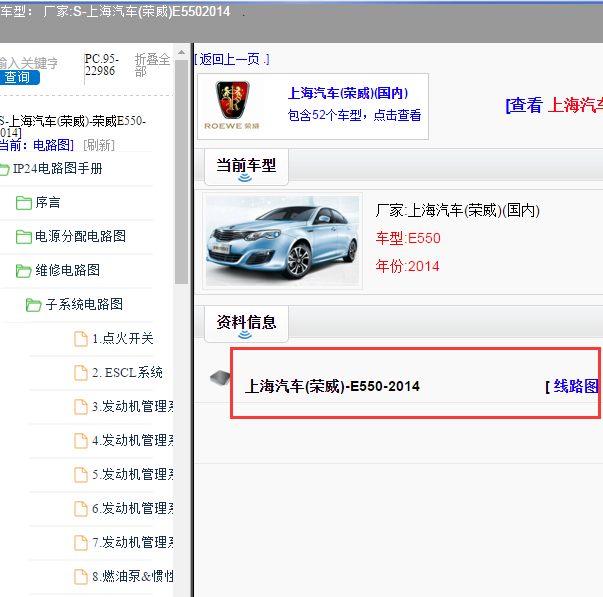Open the 2. ESCL系统 document
The width and height of the screenshot is (603, 597).
click(x=127, y=372)
